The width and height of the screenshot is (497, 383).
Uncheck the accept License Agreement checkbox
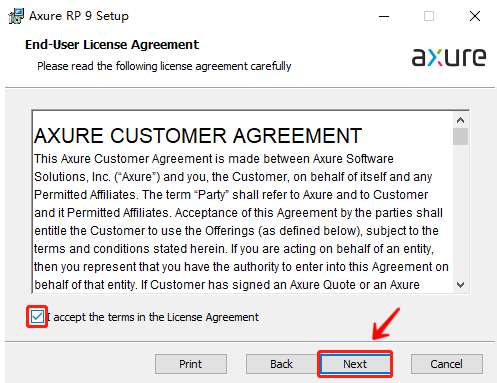coord(37,317)
